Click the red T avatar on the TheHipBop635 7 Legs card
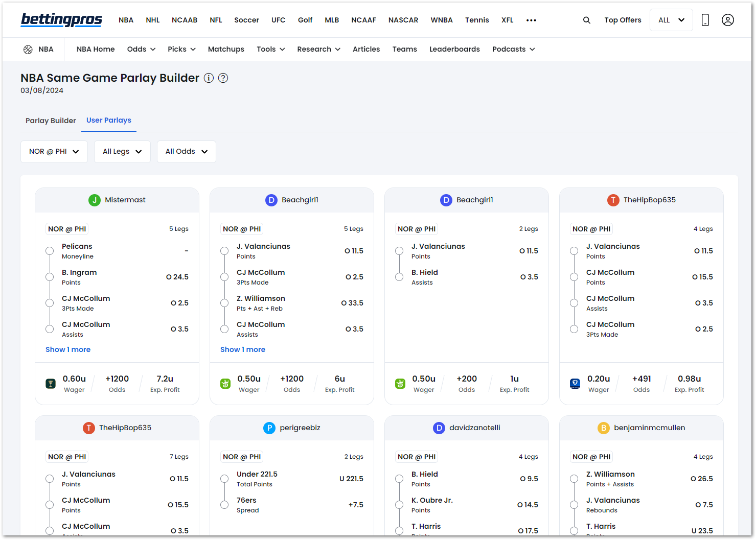Screen dimensions: 756x540 89,428
